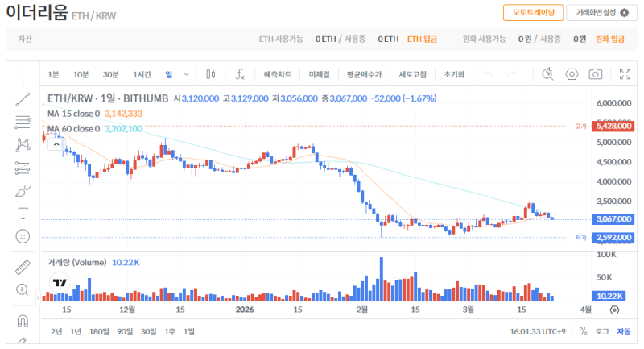Toggle 미체결 open orders display
The image size is (644, 349).
click(319, 74)
